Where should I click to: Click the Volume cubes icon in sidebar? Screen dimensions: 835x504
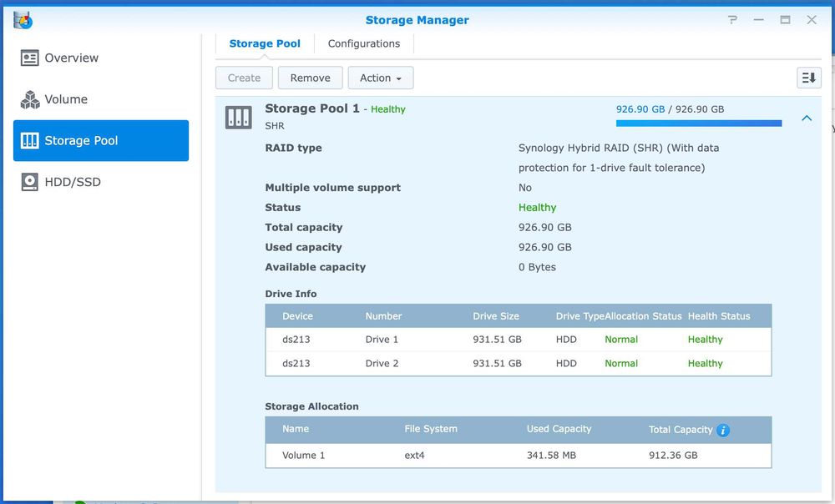pos(30,99)
